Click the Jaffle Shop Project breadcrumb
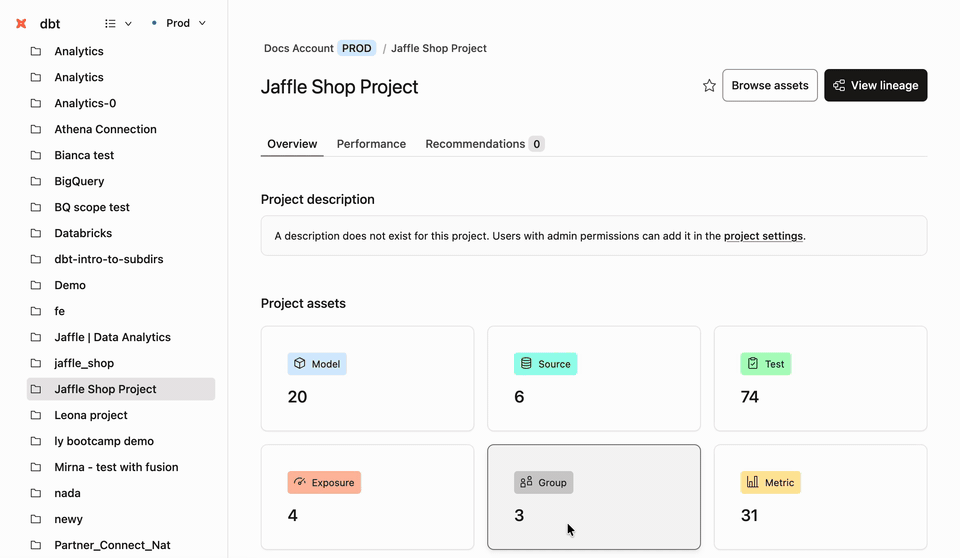 click(438, 48)
